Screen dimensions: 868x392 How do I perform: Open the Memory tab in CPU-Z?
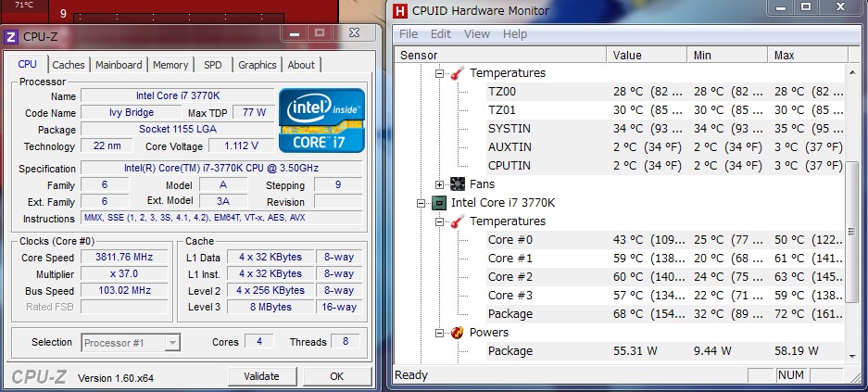pyautogui.click(x=170, y=65)
